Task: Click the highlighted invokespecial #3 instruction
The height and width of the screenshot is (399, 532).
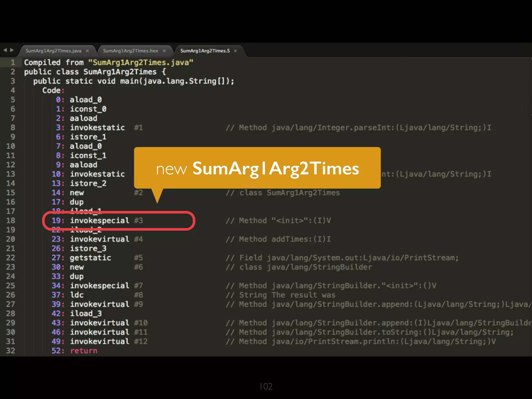Action: (99, 221)
